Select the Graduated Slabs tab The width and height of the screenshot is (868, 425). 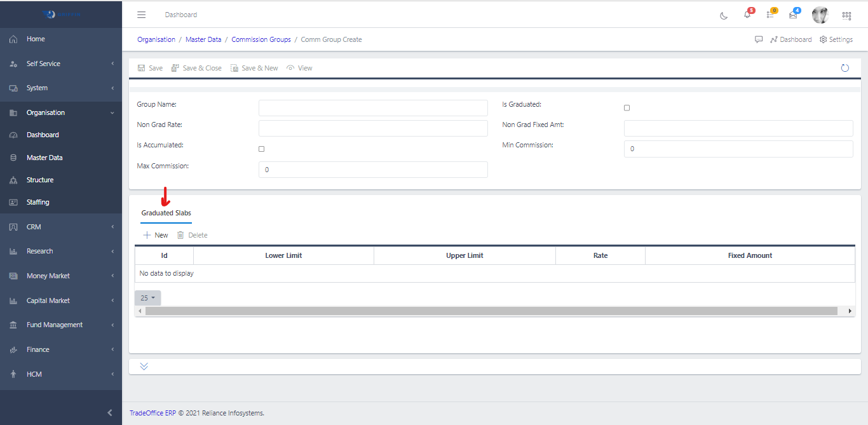pyautogui.click(x=166, y=213)
